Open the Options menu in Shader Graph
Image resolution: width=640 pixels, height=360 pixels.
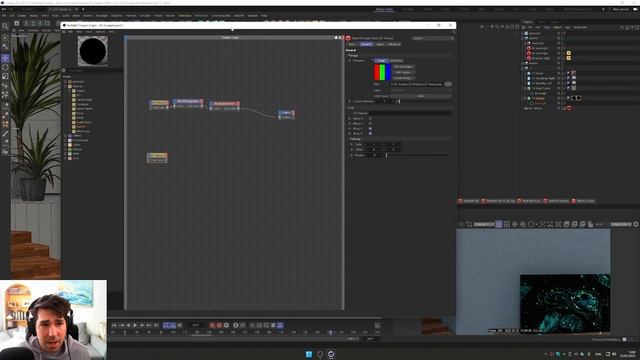100,31
